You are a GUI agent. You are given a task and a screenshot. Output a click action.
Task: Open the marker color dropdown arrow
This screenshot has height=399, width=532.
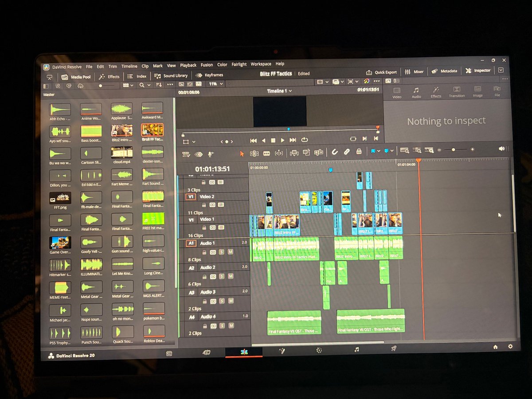(x=391, y=151)
